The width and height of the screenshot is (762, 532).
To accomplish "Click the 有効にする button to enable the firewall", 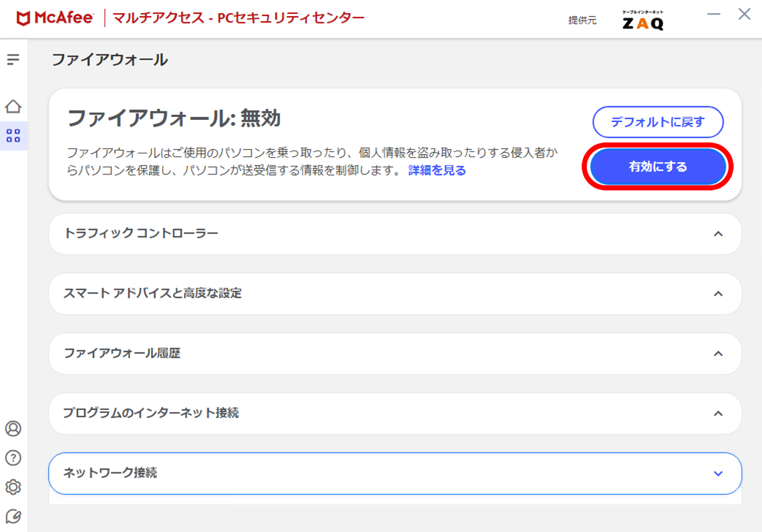I will click(x=657, y=166).
